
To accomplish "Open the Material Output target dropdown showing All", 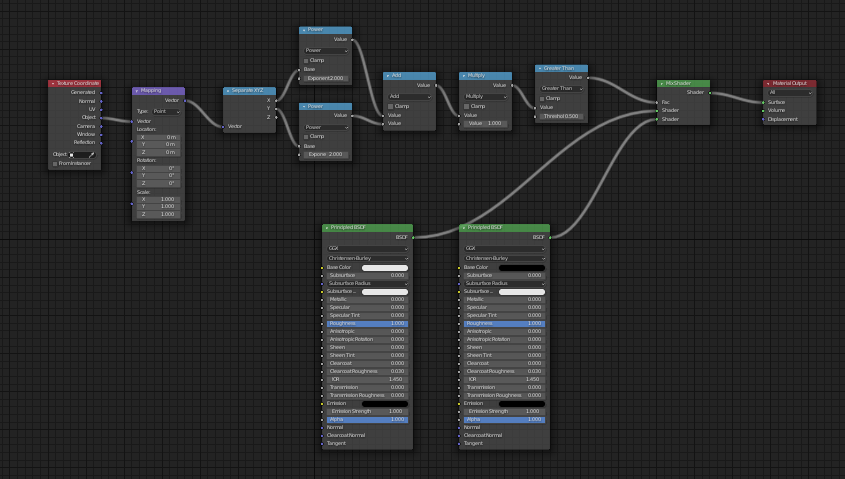I will (789, 93).
